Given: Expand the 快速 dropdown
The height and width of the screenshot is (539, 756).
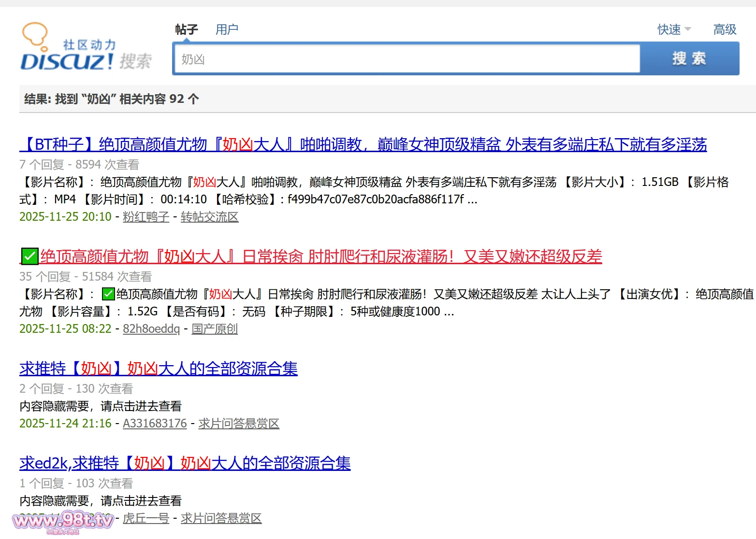Looking at the screenshot, I should pyautogui.click(x=674, y=29).
